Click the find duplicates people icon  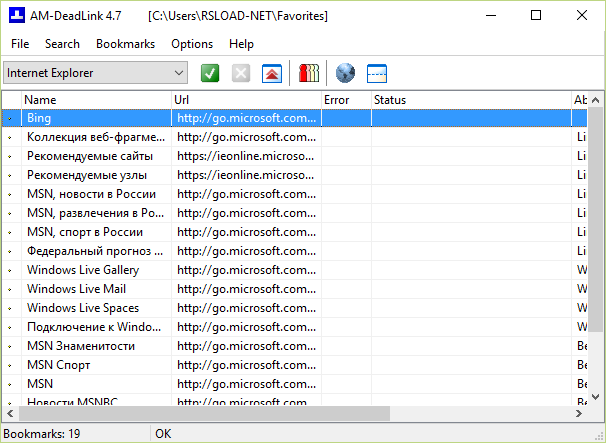[309, 73]
